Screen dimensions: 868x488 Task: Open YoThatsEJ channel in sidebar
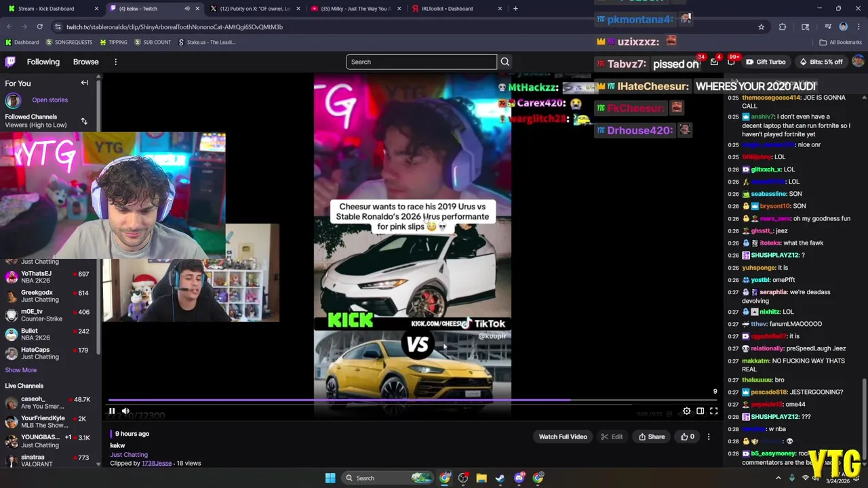47,277
